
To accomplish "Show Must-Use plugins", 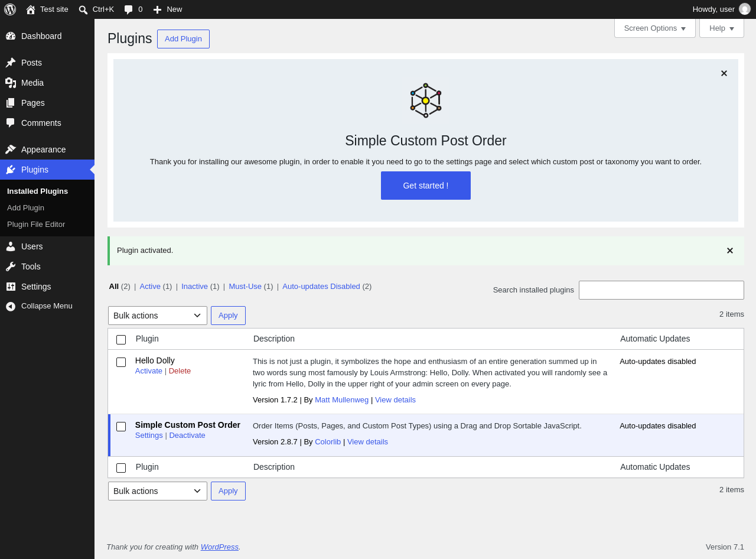I will pyautogui.click(x=245, y=286).
